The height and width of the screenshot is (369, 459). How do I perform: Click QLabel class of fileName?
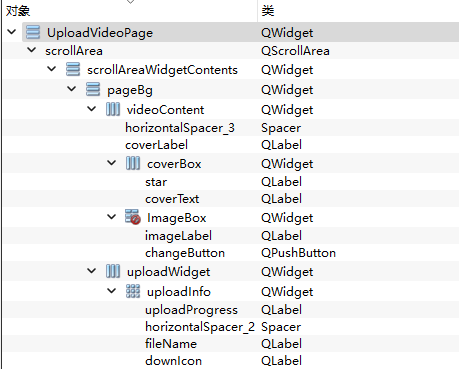(282, 344)
